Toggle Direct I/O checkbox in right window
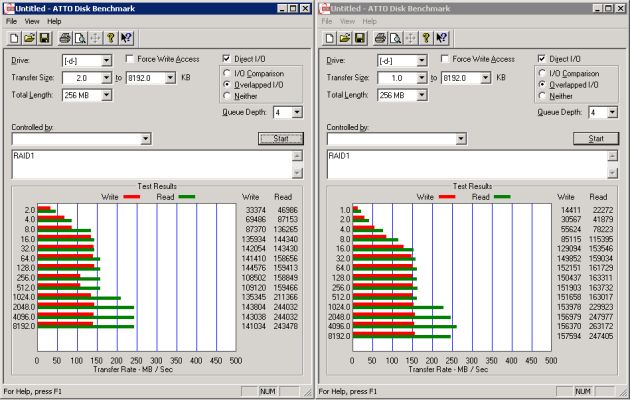Screen dimensions: 630x400 click(x=542, y=59)
